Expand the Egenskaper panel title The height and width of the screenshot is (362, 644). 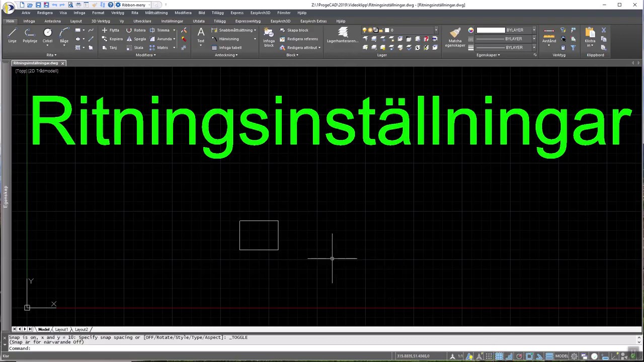click(488, 55)
